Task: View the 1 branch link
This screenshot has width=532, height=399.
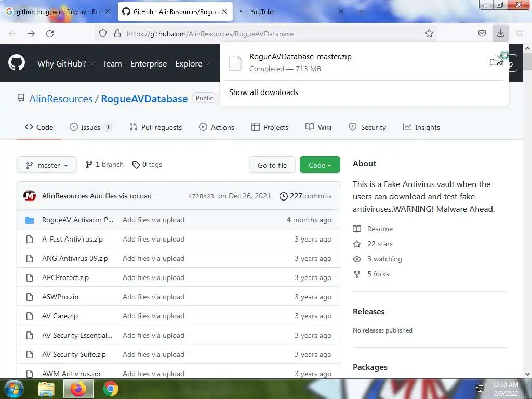Action: pyautogui.click(x=104, y=165)
